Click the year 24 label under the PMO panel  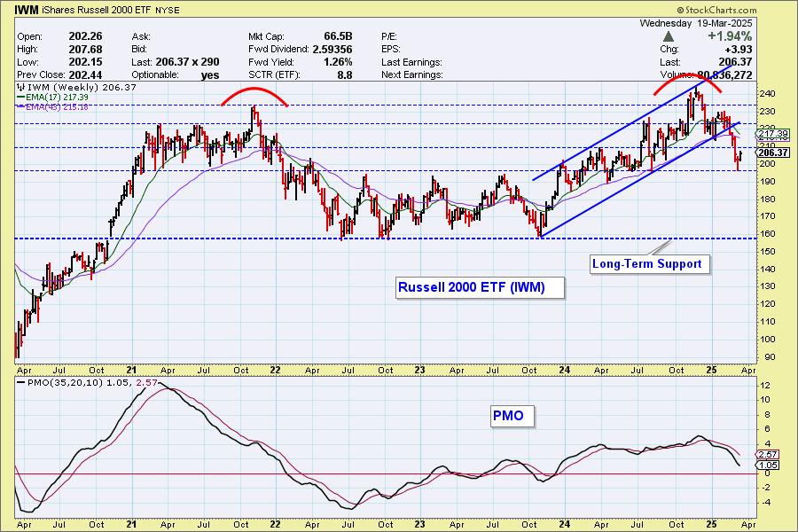(564, 524)
